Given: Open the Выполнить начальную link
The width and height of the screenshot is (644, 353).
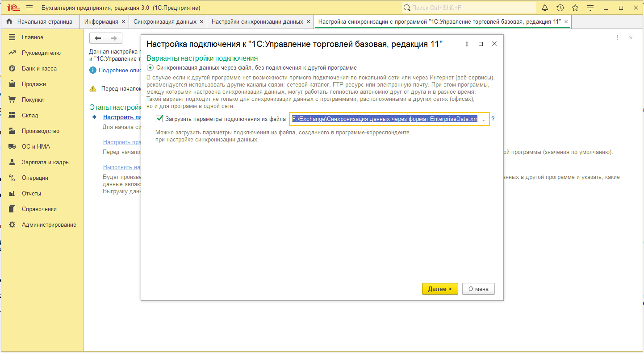Looking at the screenshot, I should point(122,167).
